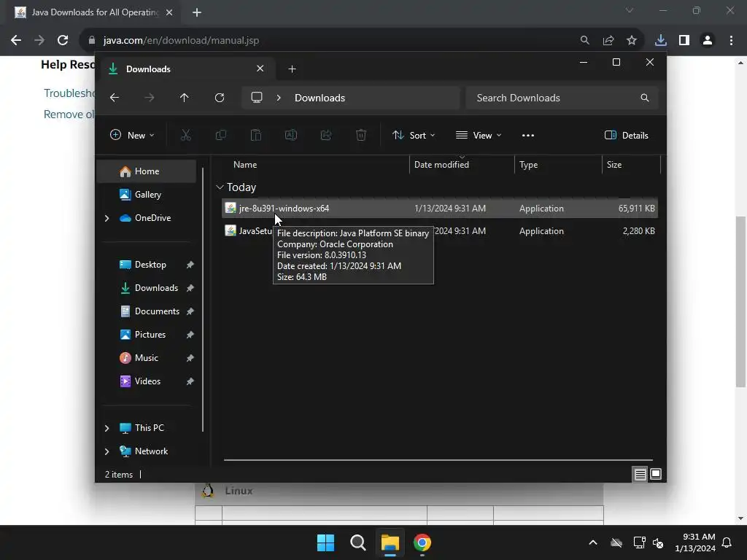Collapse the Today group
The width and height of the screenshot is (747, 560).
click(x=220, y=187)
